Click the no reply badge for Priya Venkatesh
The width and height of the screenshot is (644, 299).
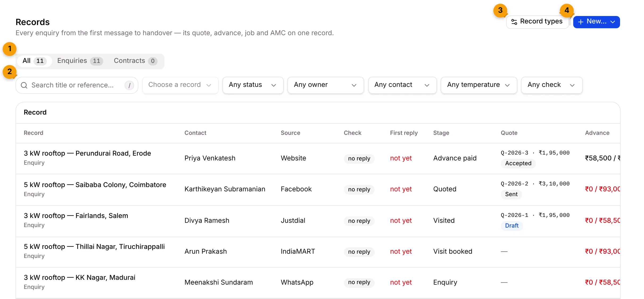(359, 159)
